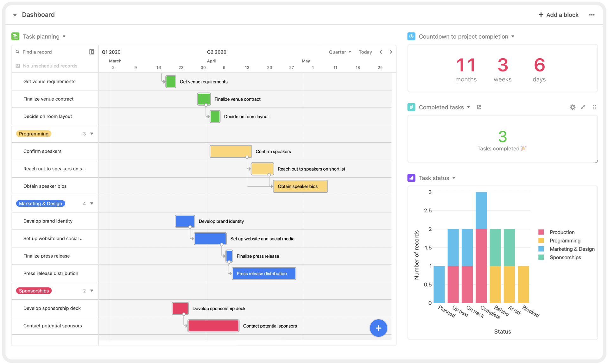608x364 pixels.
Task: Go to next period with right chevron
Action: click(x=391, y=52)
